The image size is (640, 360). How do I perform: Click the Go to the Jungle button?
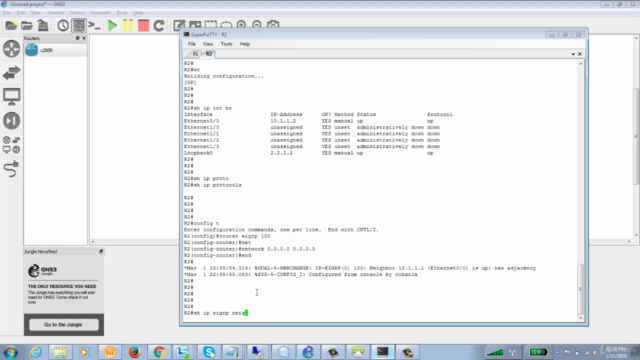tap(63, 324)
